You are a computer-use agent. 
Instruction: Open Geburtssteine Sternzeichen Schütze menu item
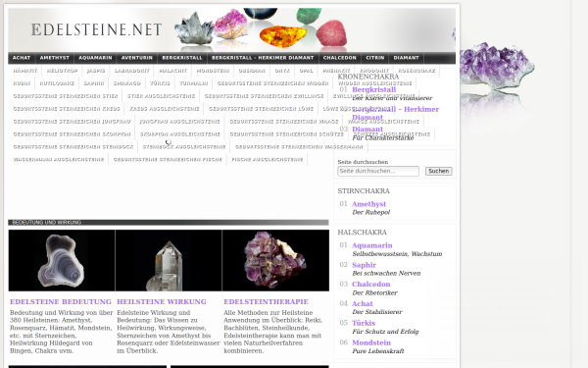pos(287,134)
